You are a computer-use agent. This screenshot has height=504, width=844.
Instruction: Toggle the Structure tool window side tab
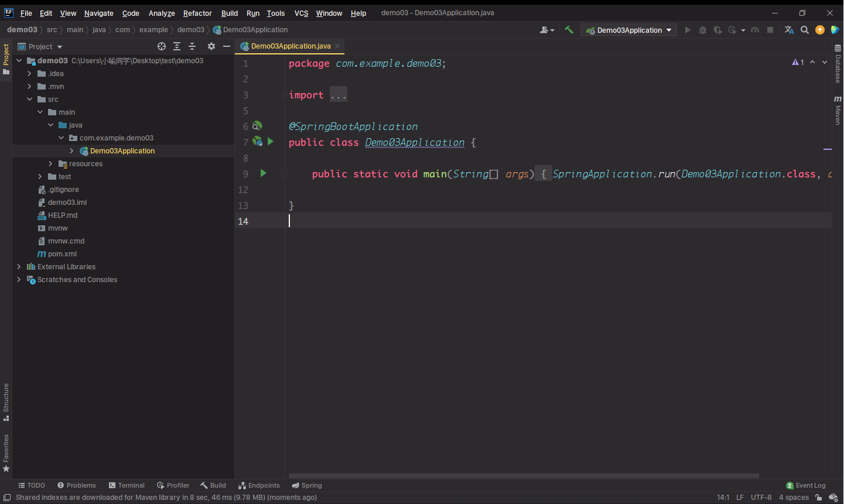pos(6,402)
